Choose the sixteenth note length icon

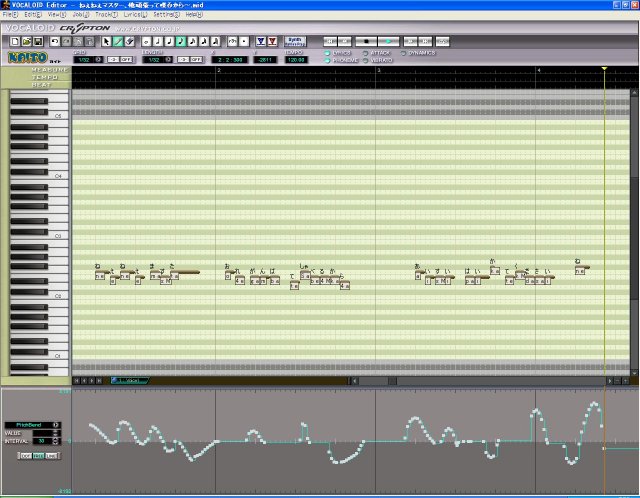(x=192, y=42)
